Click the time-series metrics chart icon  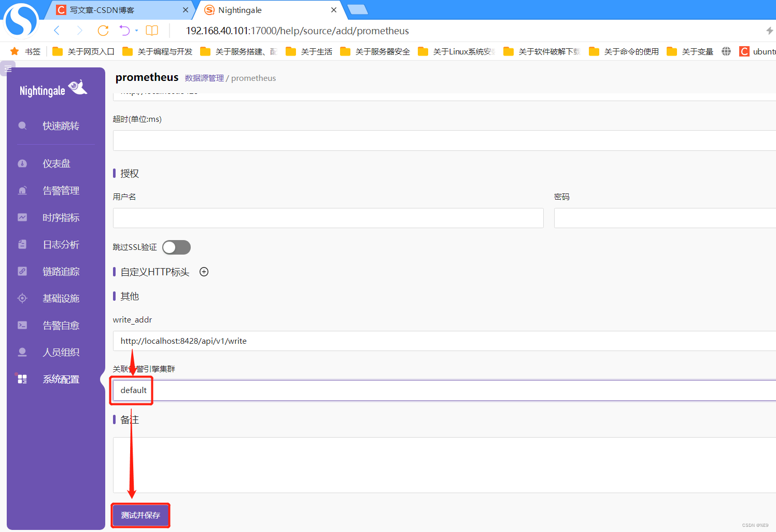22,217
